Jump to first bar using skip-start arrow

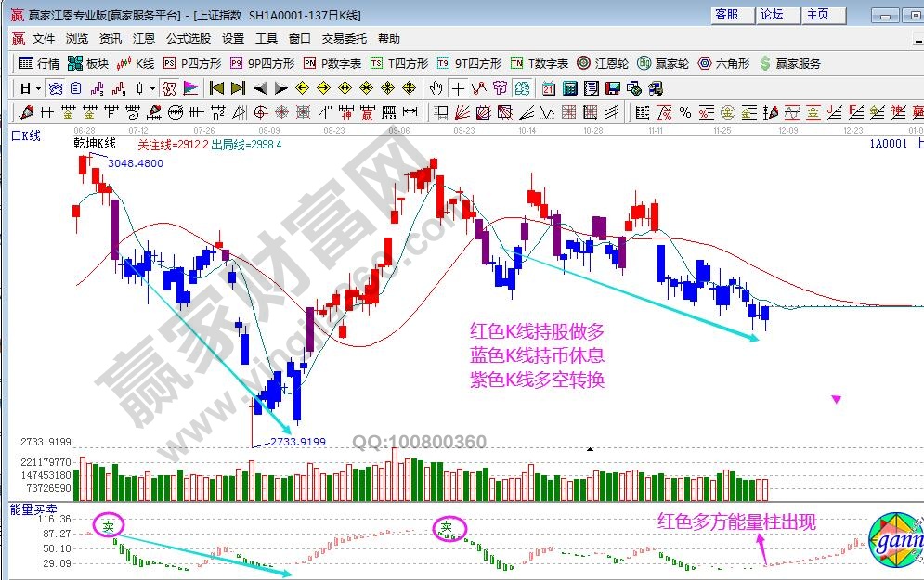pyautogui.click(x=216, y=88)
